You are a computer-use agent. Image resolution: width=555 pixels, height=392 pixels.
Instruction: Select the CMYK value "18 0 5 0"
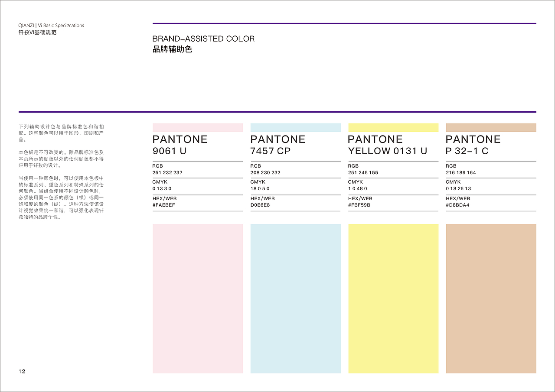[x=260, y=189]
